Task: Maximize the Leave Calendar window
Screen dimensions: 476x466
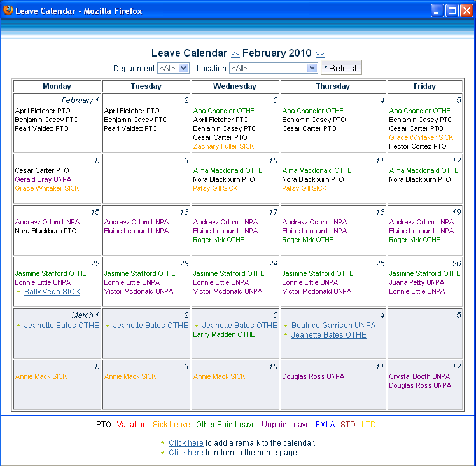Action: (451, 11)
